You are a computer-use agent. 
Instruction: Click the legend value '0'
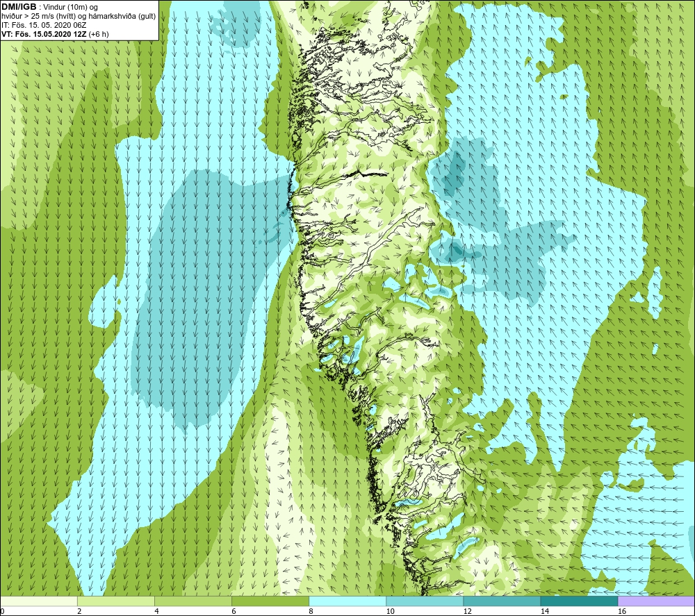(x=2, y=611)
